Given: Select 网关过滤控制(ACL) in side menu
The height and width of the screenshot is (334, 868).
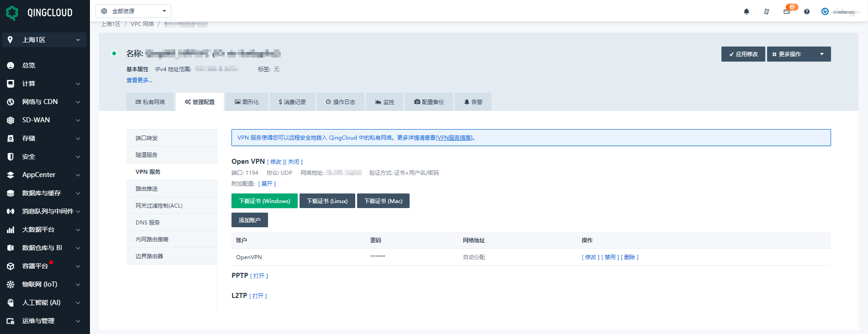Looking at the screenshot, I should pyautogui.click(x=172, y=205).
